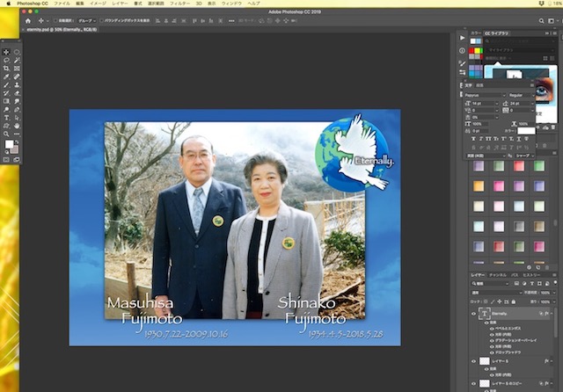
Task: Open the layer filter kind dropdown
Action: pos(491,283)
